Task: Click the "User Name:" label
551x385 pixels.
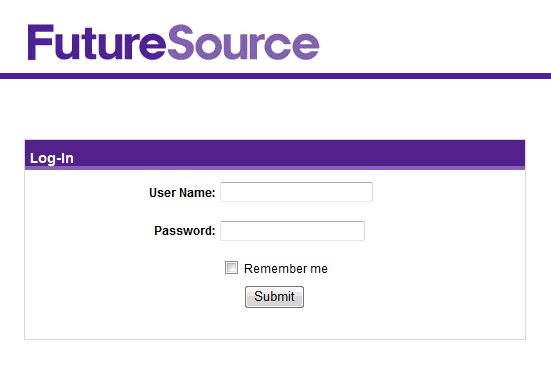Action: (x=182, y=192)
